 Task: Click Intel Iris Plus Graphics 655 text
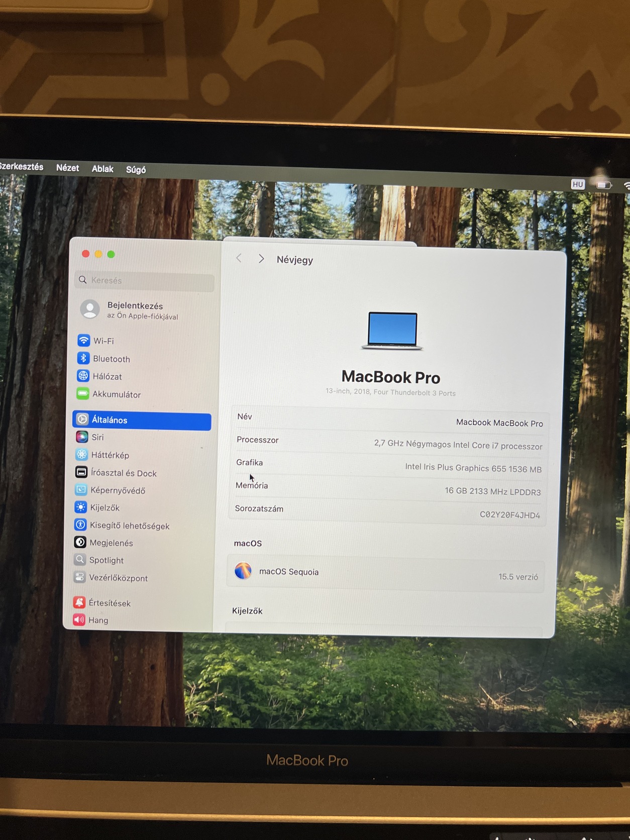point(473,468)
